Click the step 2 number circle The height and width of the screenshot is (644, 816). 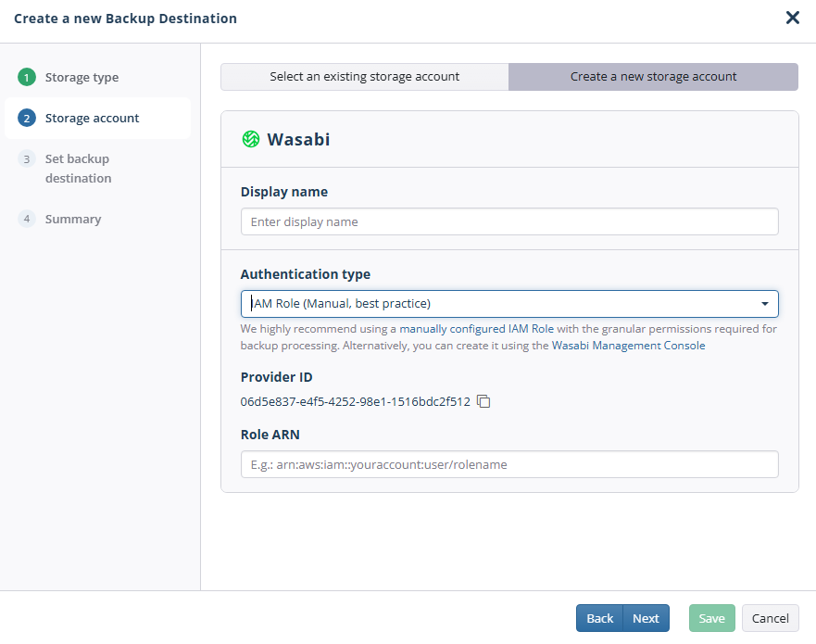(27, 119)
